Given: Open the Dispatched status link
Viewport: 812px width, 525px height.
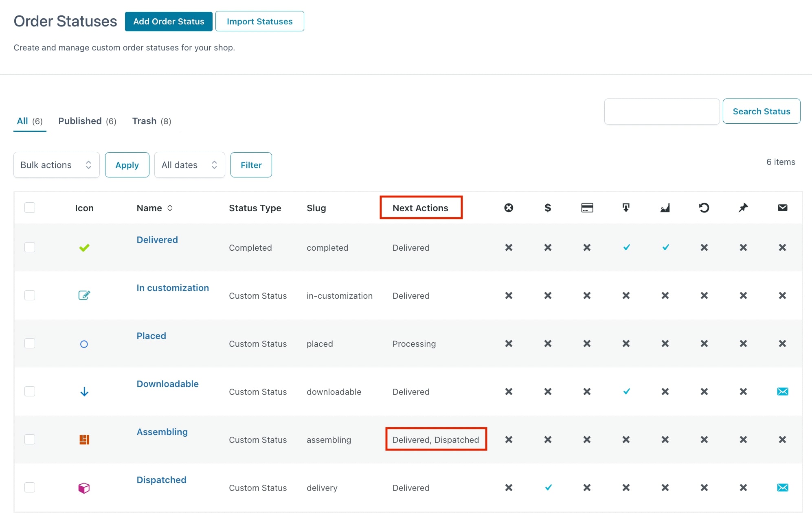Looking at the screenshot, I should click(161, 480).
